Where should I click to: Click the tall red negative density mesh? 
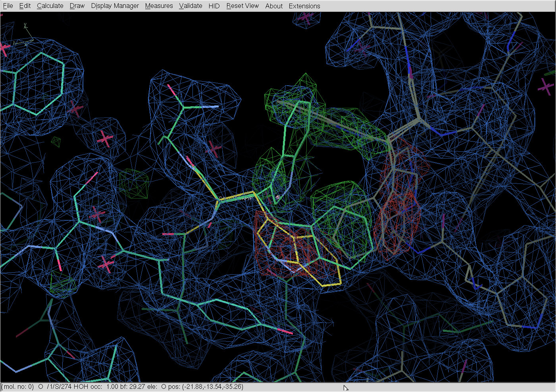tap(401, 198)
